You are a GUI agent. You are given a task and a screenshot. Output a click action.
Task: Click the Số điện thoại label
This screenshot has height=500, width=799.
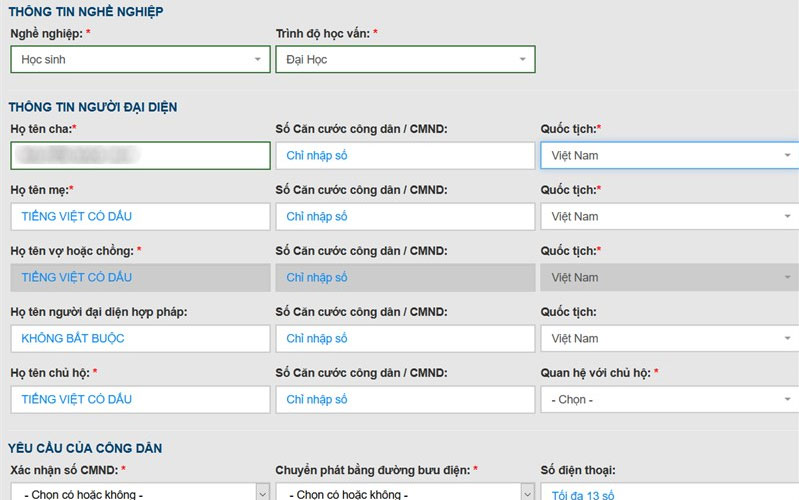tap(578, 470)
